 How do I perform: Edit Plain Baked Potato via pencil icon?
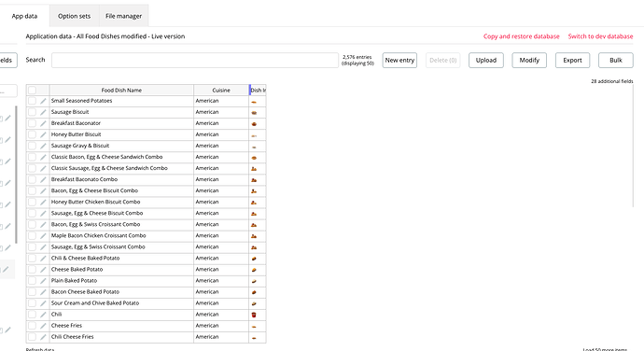pyautogui.click(x=43, y=281)
